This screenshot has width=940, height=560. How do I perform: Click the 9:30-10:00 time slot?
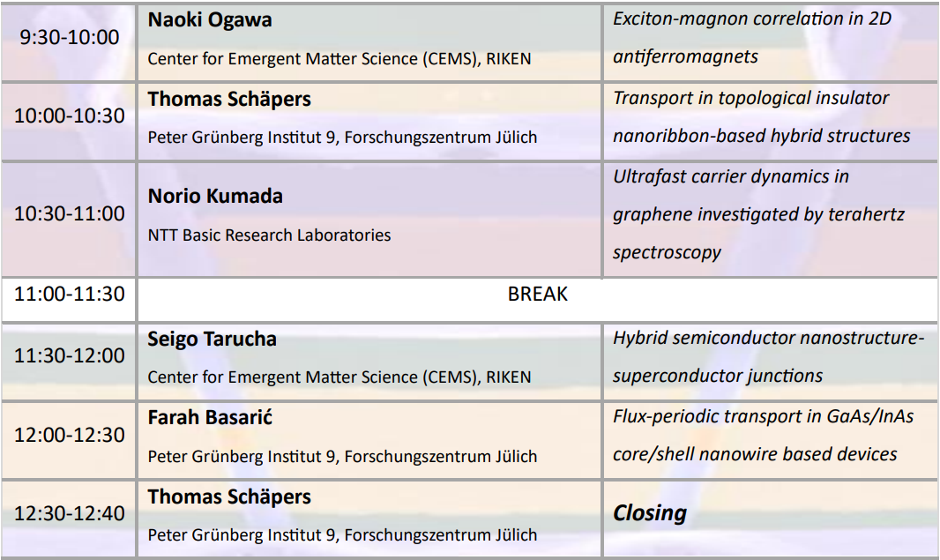click(x=69, y=37)
